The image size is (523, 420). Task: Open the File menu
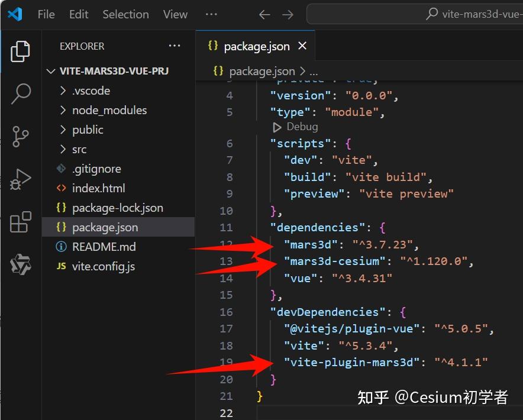click(x=46, y=14)
